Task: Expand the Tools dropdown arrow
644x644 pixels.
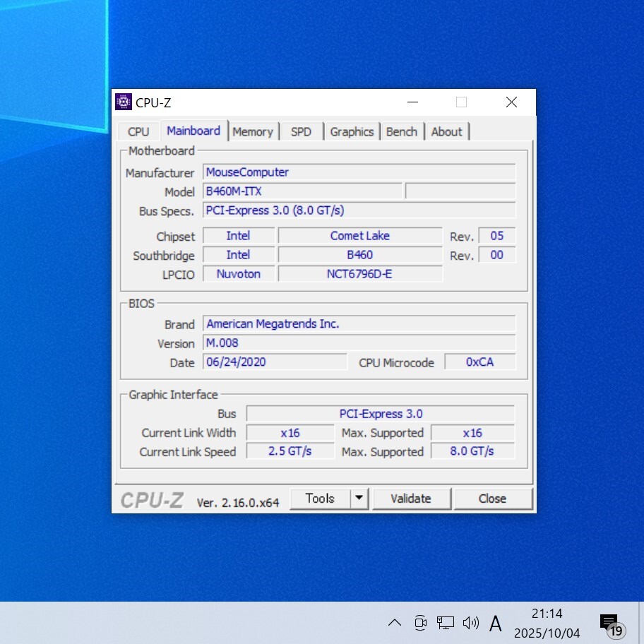Action: pos(359,499)
